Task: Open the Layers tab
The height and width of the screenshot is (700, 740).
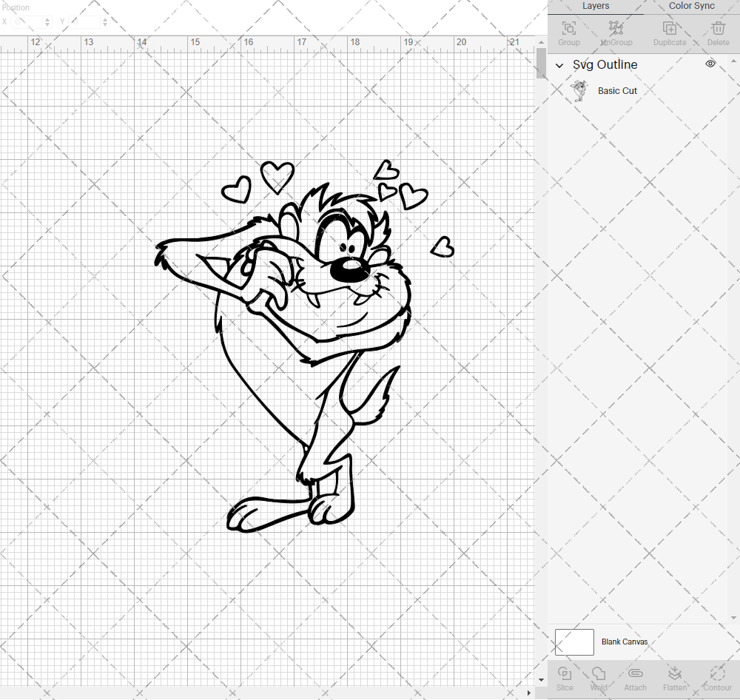Action: (x=596, y=6)
